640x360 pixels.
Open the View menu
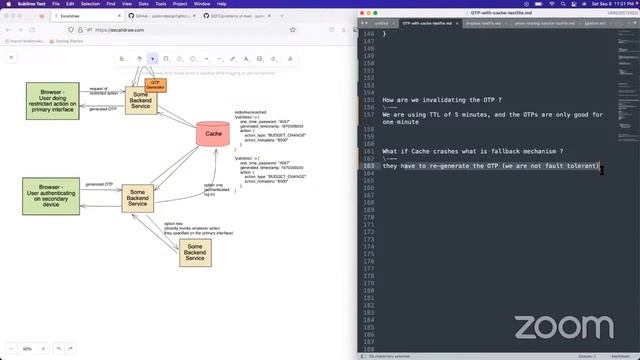127,4
